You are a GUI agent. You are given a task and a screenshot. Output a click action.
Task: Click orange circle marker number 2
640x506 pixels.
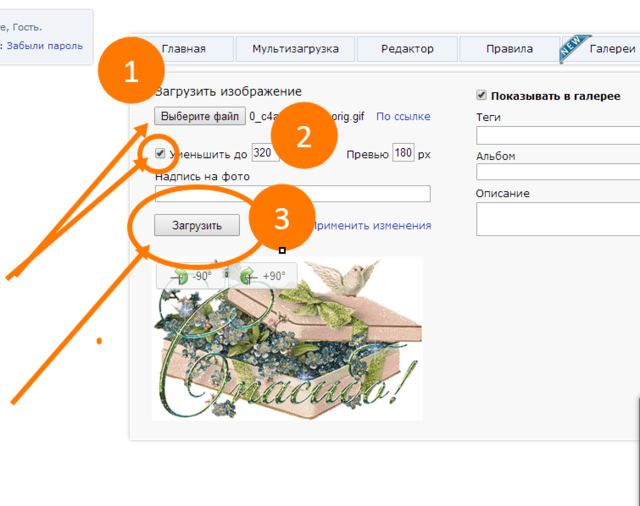(x=304, y=135)
